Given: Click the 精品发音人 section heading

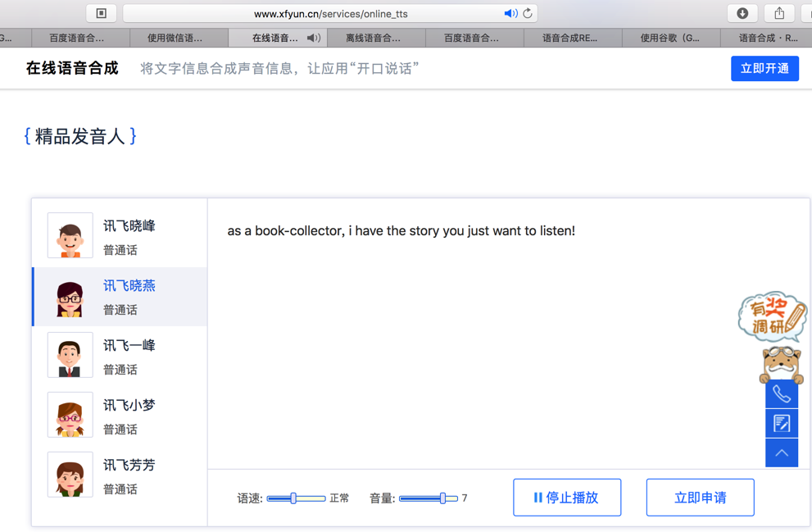Looking at the screenshot, I should click(x=80, y=136).
